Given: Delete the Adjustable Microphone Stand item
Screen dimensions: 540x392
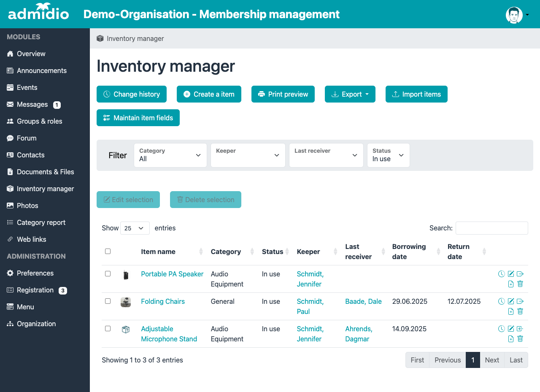Looking at the screenshot, I should 520,339.
